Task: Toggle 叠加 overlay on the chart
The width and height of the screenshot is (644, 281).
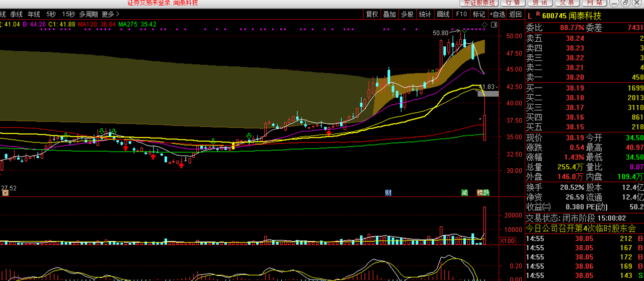Action: (389, 14)
